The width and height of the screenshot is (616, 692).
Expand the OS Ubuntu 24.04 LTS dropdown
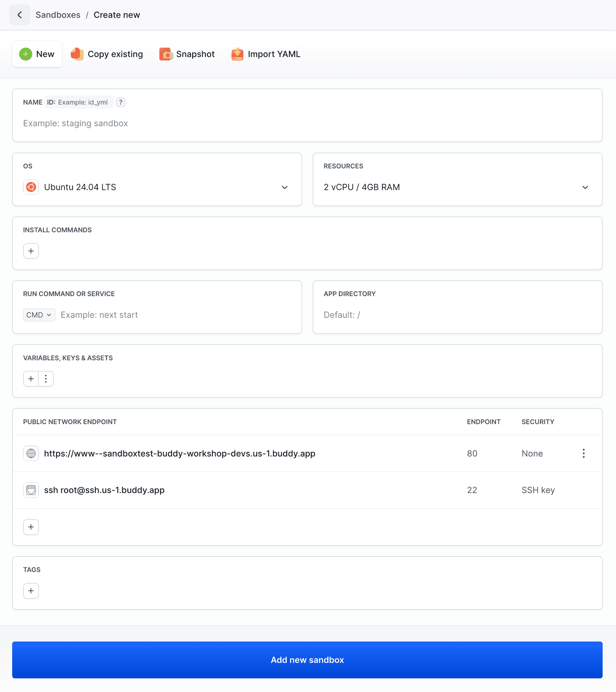157,187
